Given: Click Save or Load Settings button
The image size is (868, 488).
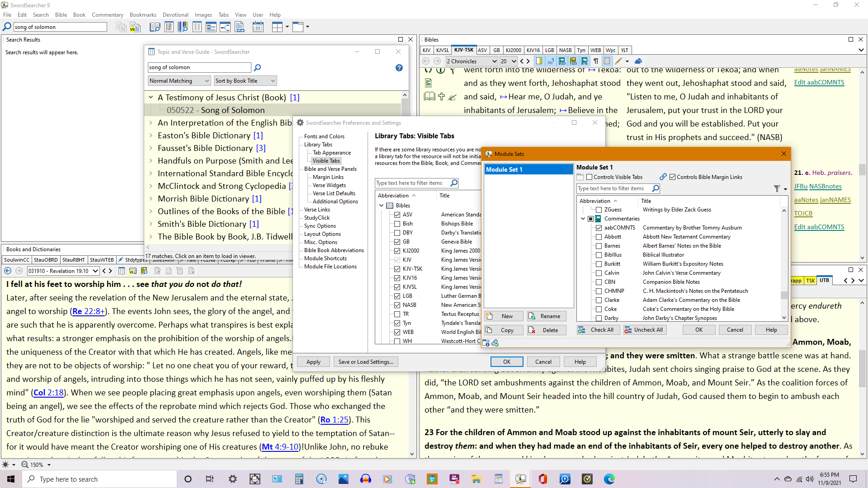Looking at the screenshot, I should [366, 362].
